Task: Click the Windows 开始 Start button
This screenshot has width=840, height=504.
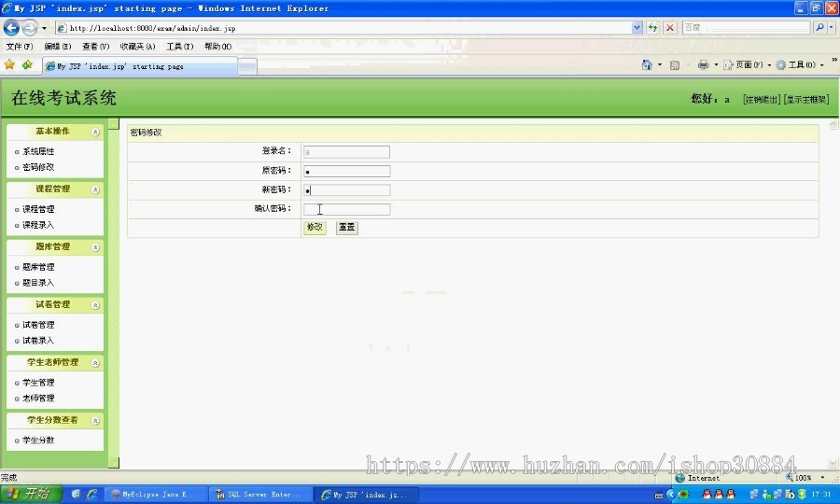Action: pyautogui.click(x=31, y=494)
